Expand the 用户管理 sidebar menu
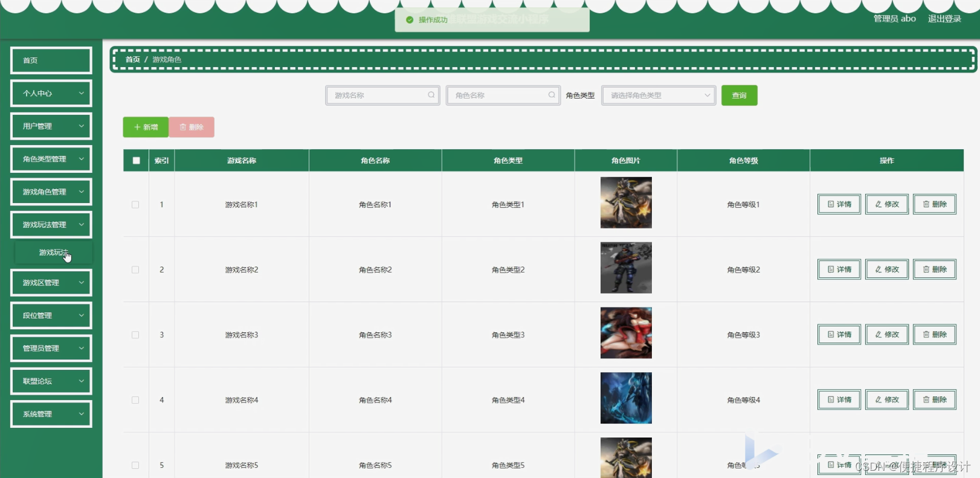The height and width of the screenshot is (478, 980). tap(51, 126)
